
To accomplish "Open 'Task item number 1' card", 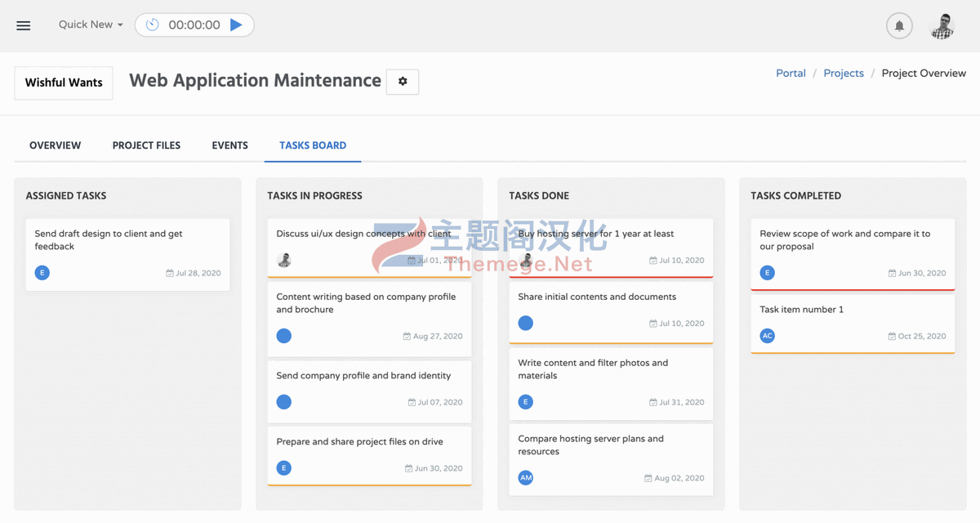I will pyautogui.click(x=802, y=310).
